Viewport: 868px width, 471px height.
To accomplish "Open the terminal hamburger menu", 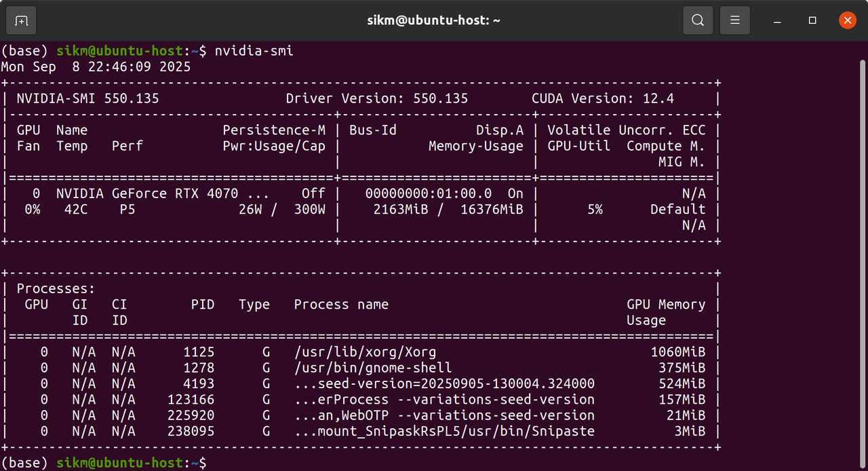I will pos(734,20).
